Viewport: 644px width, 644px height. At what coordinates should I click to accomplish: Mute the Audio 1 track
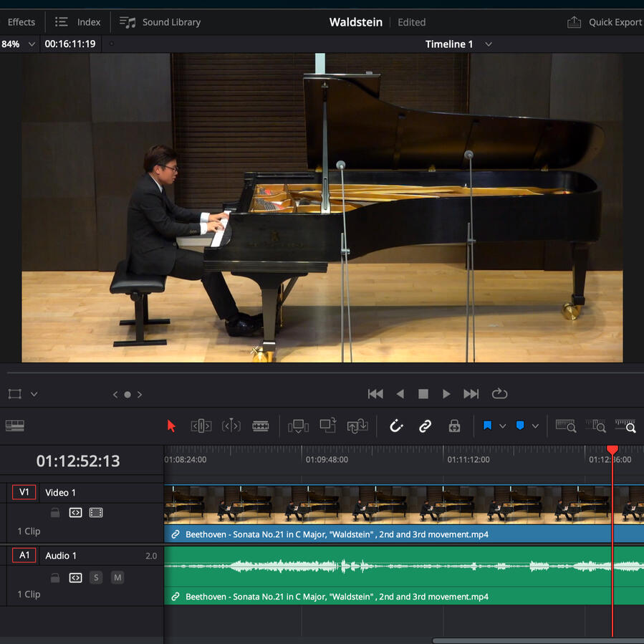117,577
